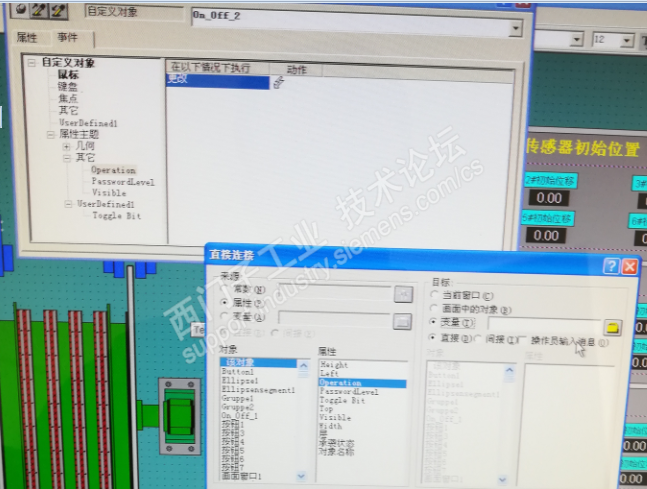The image size is (647, 489).
Task: Select UserDefined1 below 其它 in the event tree
Action: click(x=88, y=123)
